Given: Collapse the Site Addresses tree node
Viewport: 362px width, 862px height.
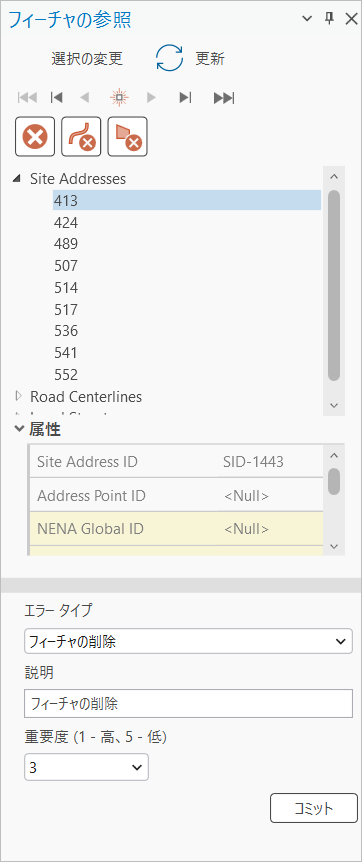Looking at the screenshot, I should pyautogui.click(x=18, y=179).
